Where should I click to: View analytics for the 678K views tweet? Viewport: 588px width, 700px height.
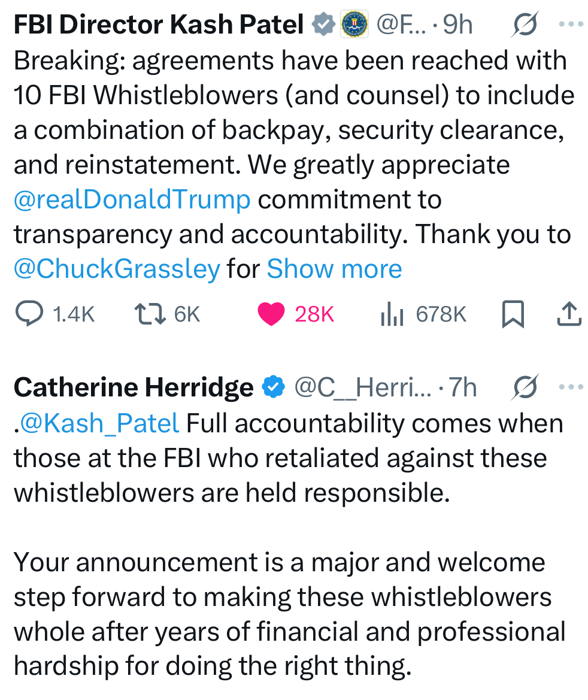(393, 314)
